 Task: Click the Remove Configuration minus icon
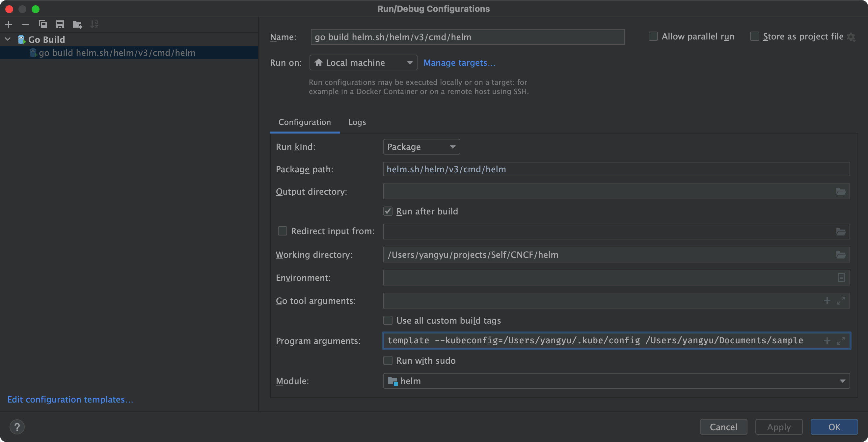point(26,24)
